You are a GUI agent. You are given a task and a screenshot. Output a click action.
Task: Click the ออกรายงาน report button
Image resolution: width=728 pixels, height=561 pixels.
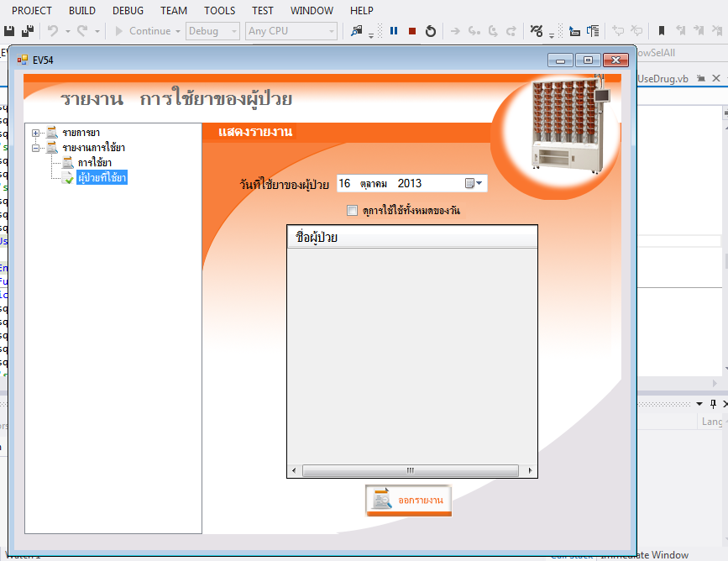pyautogui.click(x=409, y=500)
